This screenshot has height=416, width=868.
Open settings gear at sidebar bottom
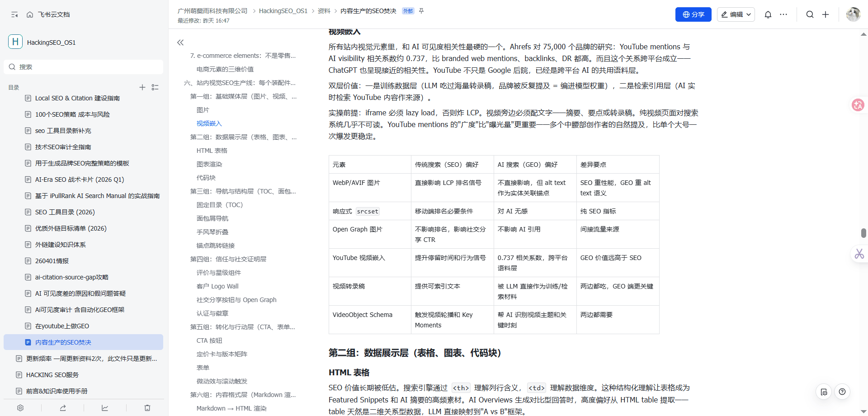click(x=20, y=408)
